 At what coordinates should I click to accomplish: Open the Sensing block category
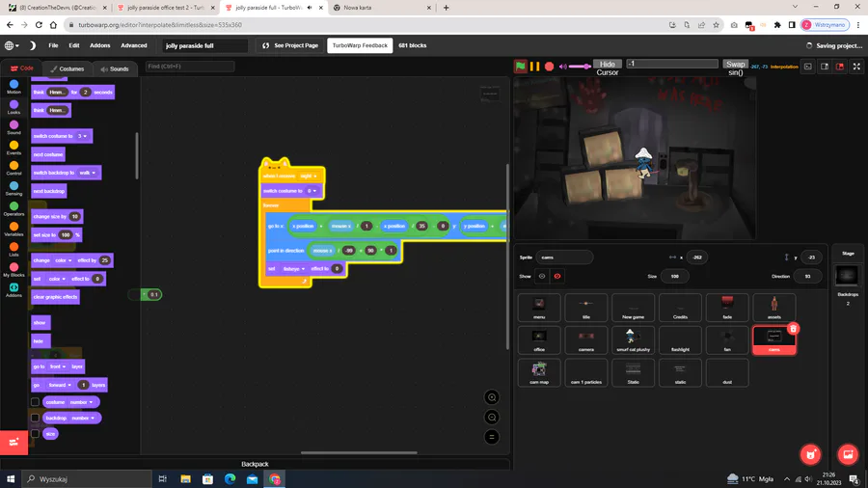click(14, 189)
